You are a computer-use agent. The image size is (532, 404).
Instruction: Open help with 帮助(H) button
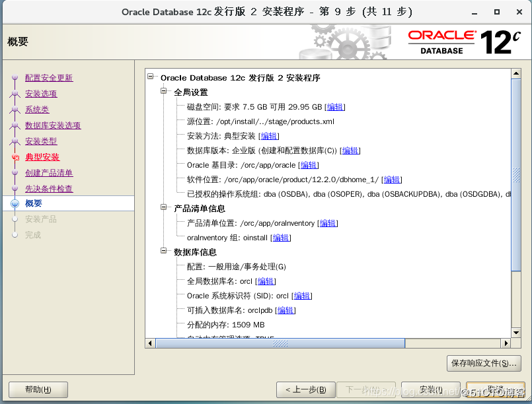click(38, 389)
